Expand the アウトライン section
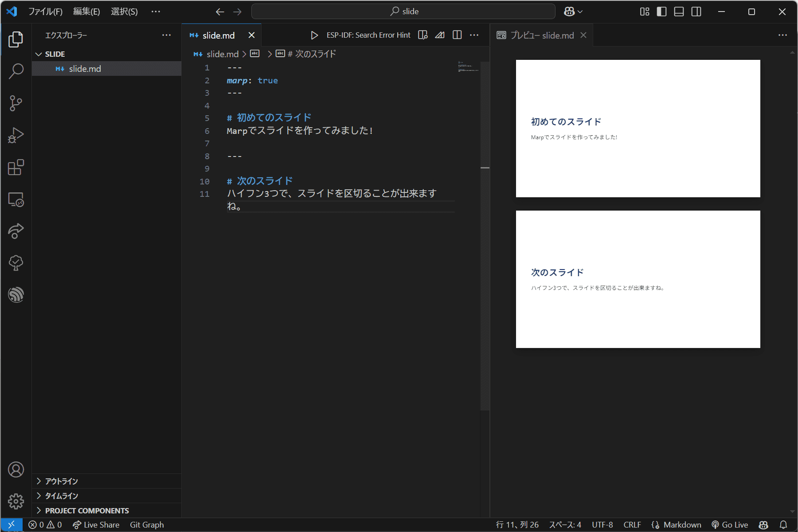798x532 pixels. pos(62,481)
